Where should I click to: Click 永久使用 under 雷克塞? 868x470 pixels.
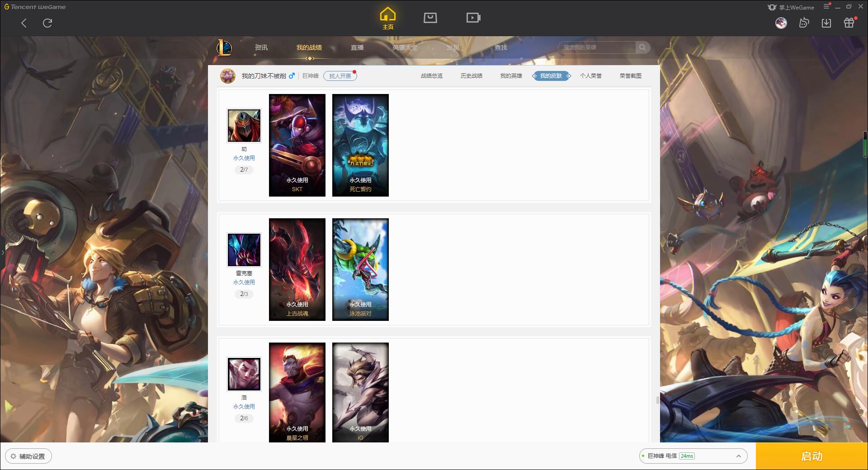click(x=244, y=282)
